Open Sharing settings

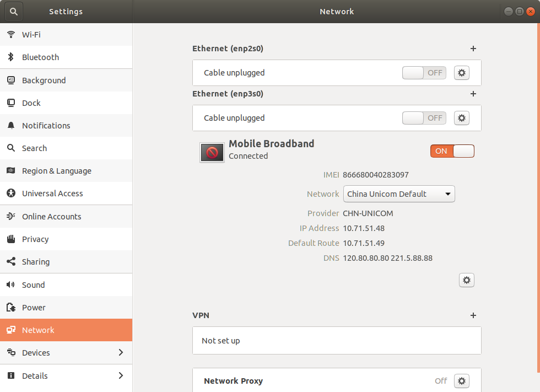coord(66,261)
